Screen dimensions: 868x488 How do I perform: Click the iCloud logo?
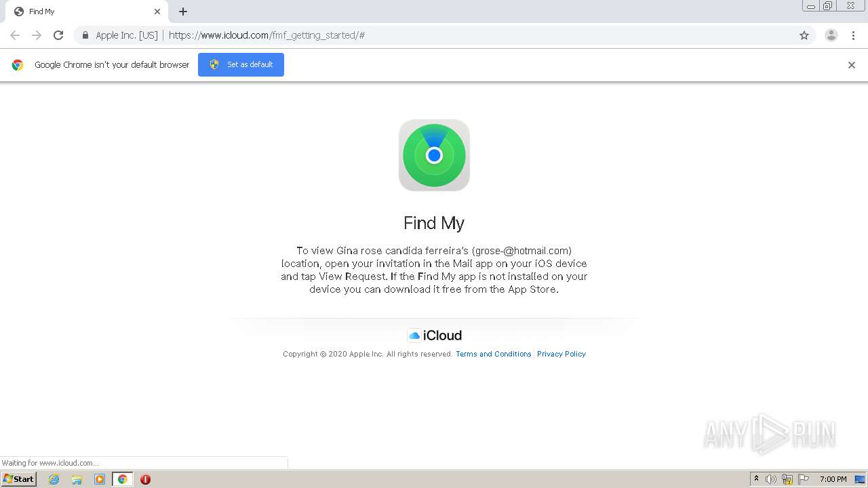434,335
